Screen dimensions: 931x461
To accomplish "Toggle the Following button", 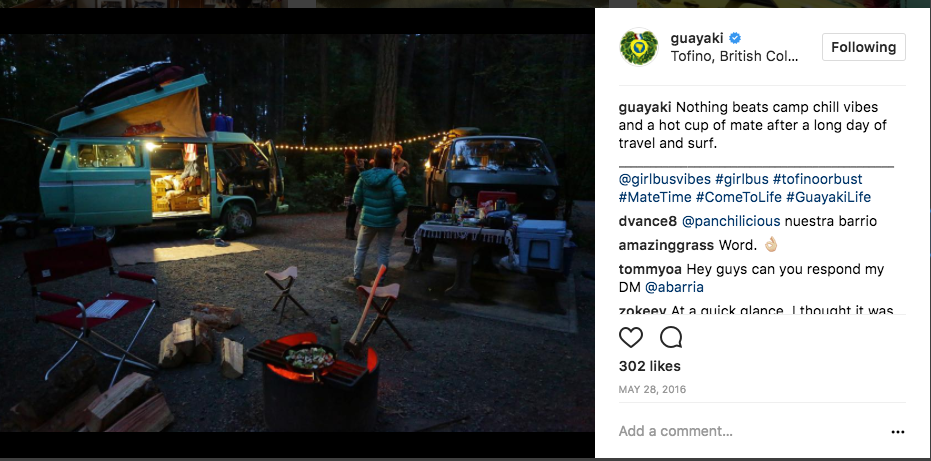I will (x=863, y=47).
